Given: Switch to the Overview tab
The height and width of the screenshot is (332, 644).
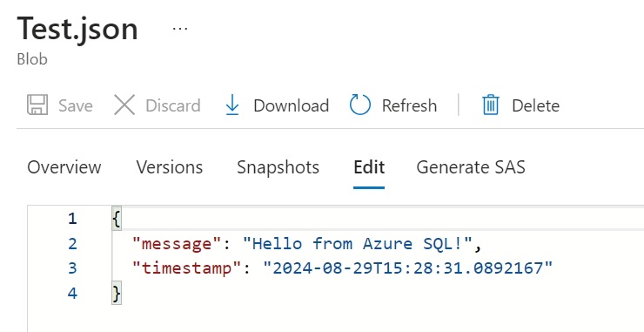Looking at the screenshot, I should tap(64, 167).
